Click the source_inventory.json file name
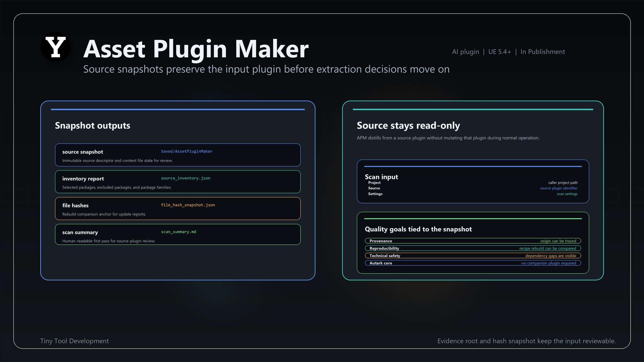Screen dimensions: 644x362 point(185,178)
